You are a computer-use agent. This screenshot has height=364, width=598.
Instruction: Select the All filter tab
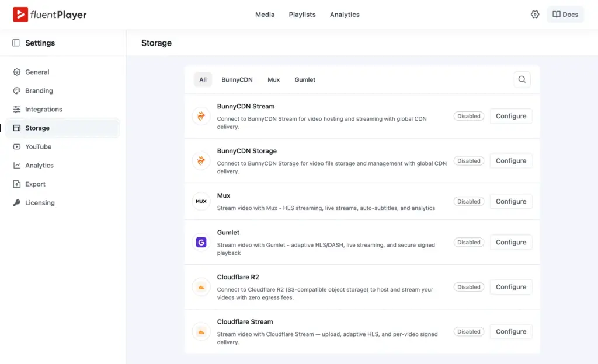click(203, 79)
